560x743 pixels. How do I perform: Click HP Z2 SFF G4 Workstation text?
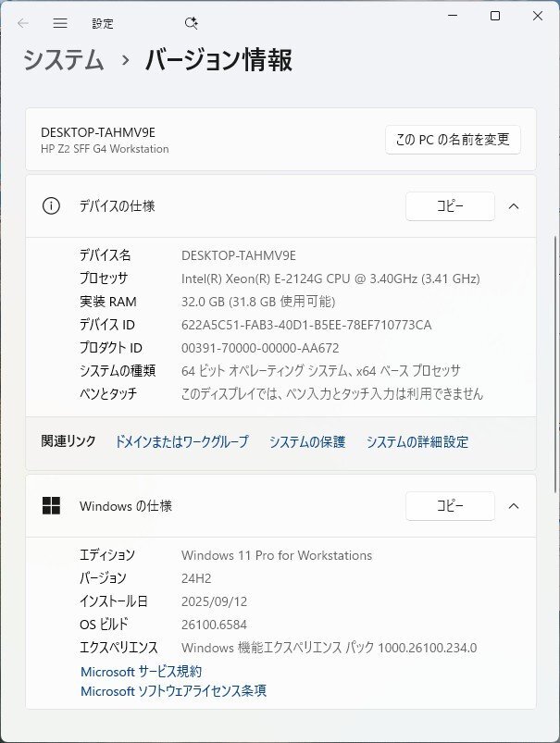(105, 149)
